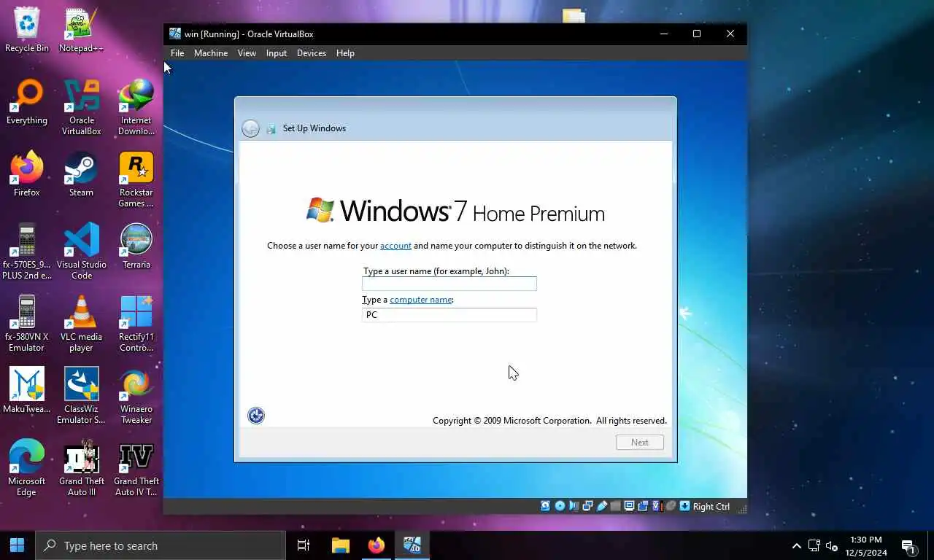Screen dimensions: 934x560
Task: Follow the 'computer name' hyperlink
Action: tap(421, 300)
